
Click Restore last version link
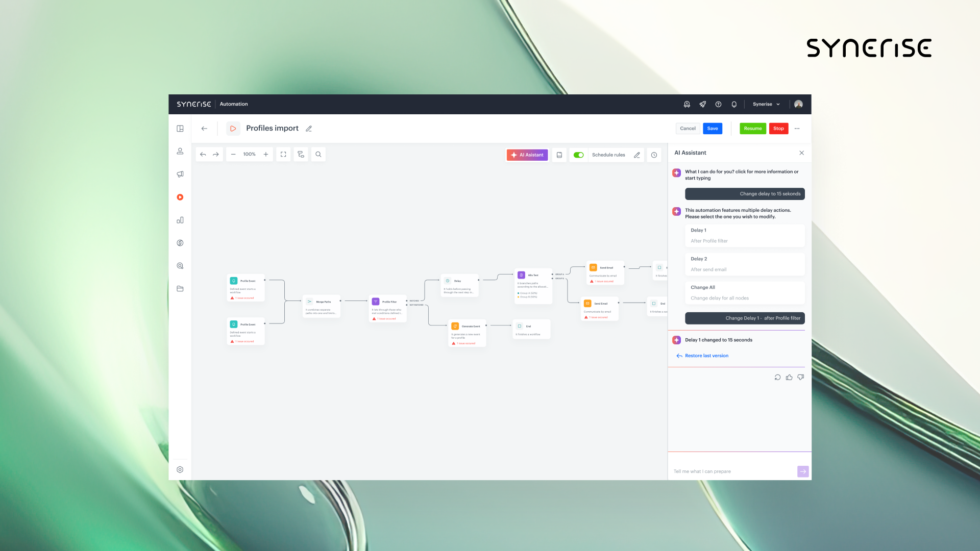tap(706, 356)
